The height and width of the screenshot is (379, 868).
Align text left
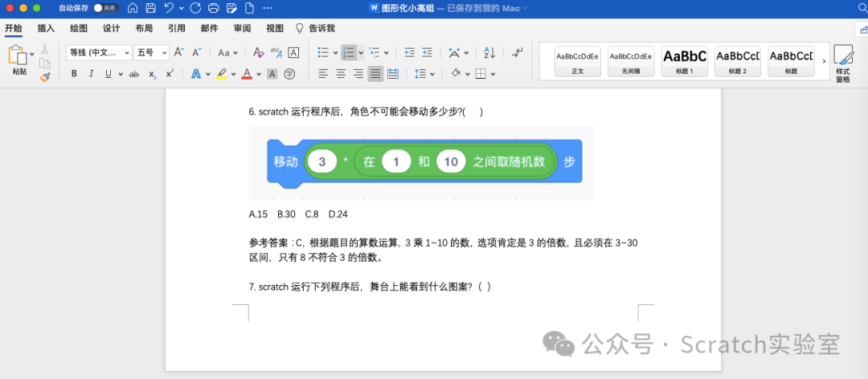pyautogui.click(x=323, y=74)
